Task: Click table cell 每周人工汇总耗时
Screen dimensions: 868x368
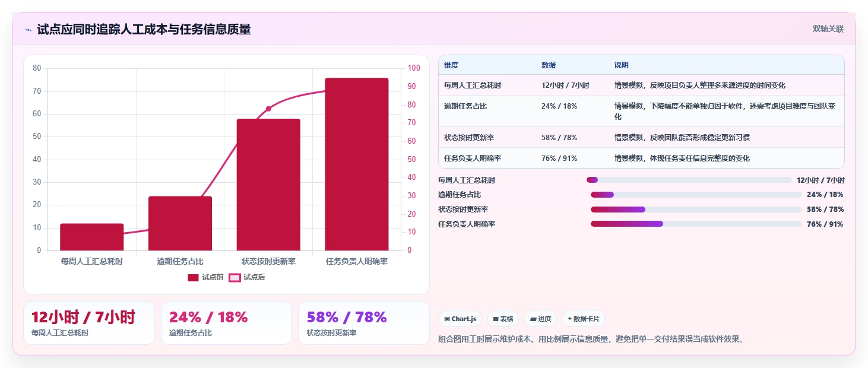Action: 473,85
